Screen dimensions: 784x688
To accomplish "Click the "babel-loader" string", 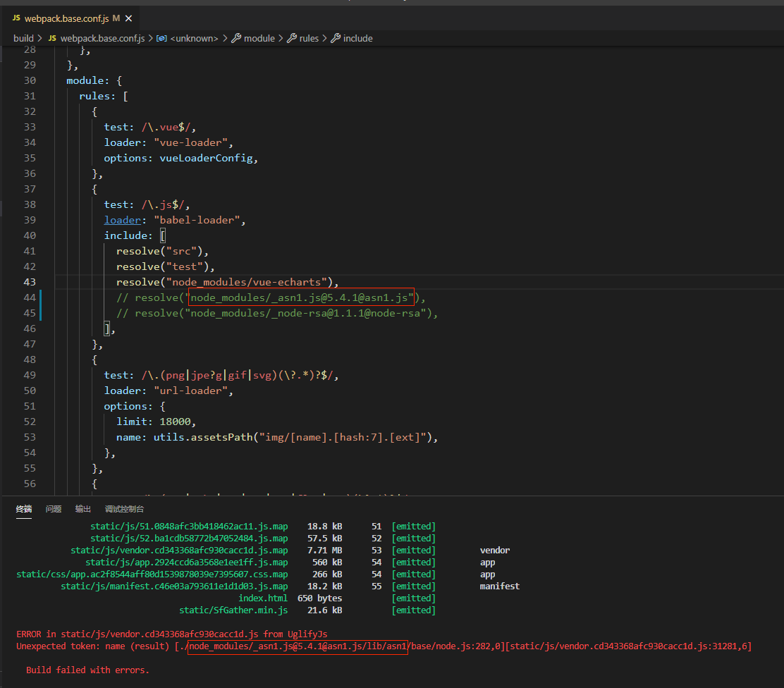I will pyautogui.click(x=197, y=220).
